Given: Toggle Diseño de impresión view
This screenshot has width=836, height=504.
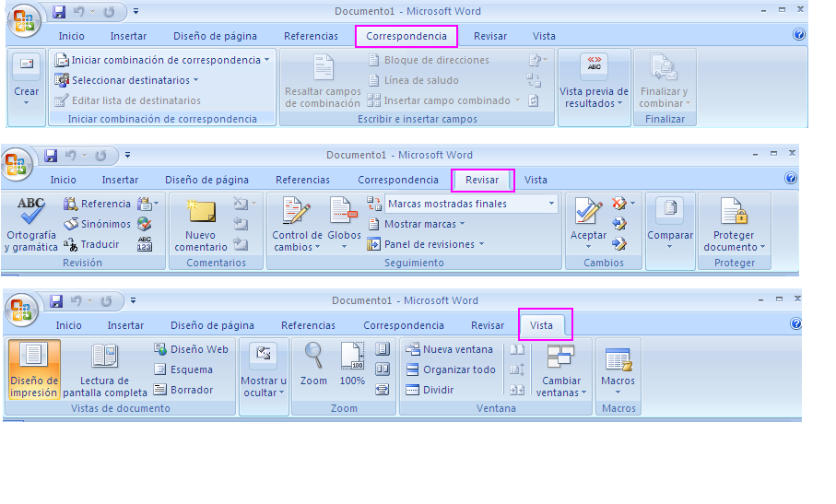Looking at the screenshot, I should pos(33,369).
